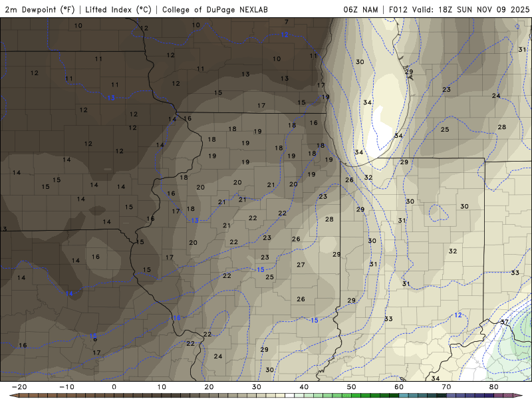Click the "2m Dewpoint (°F)" title text
The image size is (532, 399).
[x=40, y=9]
